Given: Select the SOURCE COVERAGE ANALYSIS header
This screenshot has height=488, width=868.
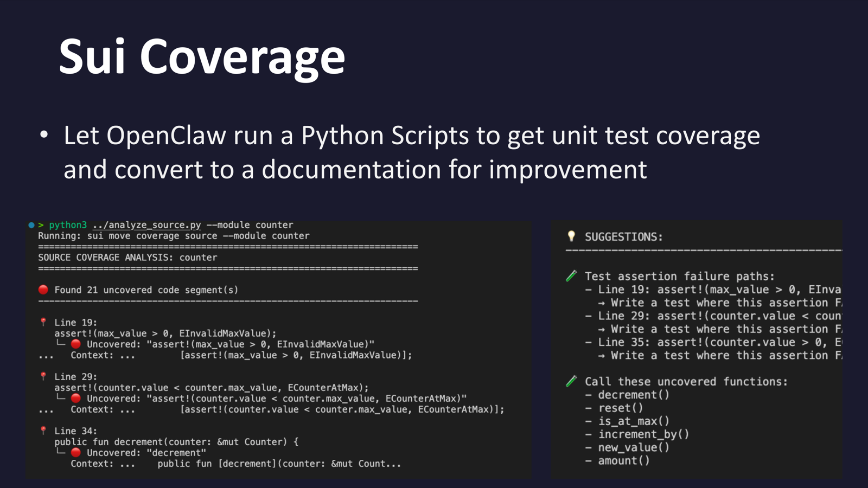Looking at the screenshot, I should [127, 257].
